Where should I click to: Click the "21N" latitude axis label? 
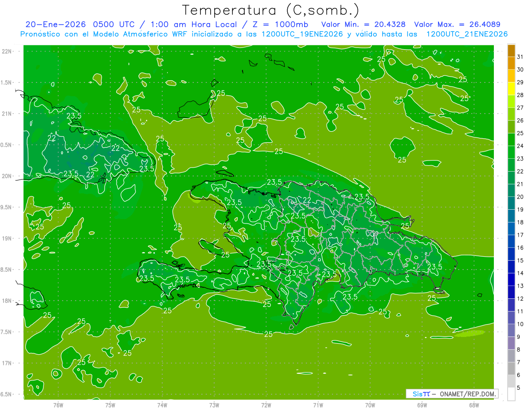click(7, 114)
